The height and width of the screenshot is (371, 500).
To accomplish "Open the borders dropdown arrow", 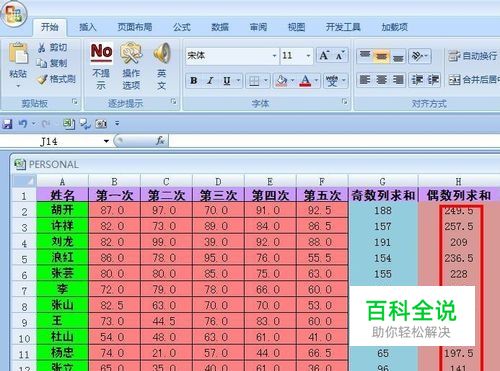I will [x=266, y=80].
